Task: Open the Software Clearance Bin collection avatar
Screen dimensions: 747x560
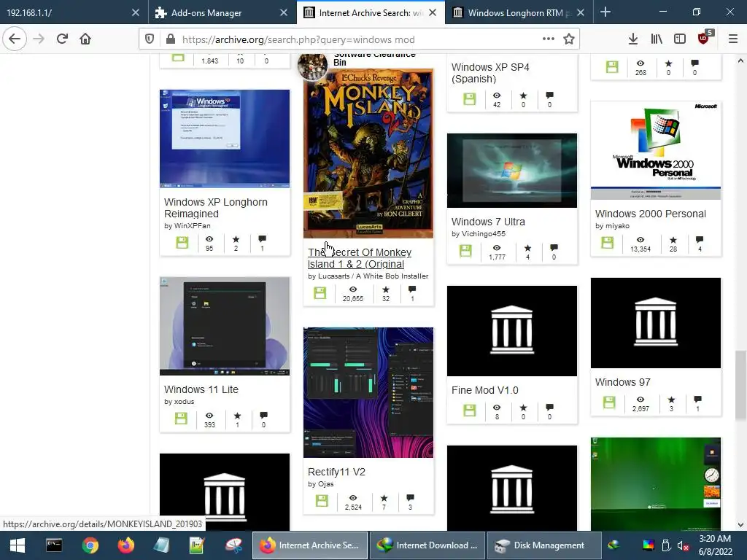Action: [312, 65]
